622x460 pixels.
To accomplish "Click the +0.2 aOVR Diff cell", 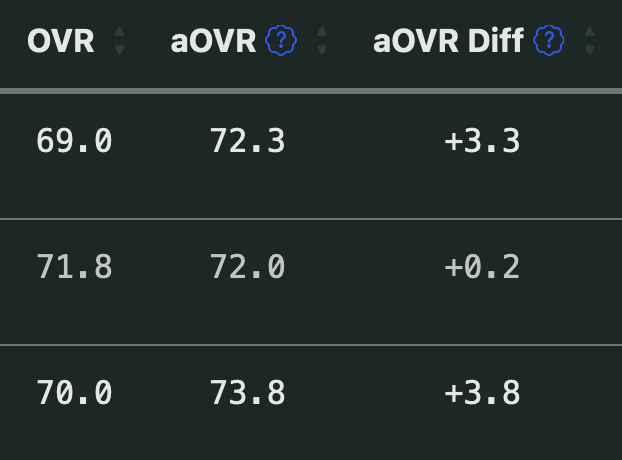I will click(482, 267).
